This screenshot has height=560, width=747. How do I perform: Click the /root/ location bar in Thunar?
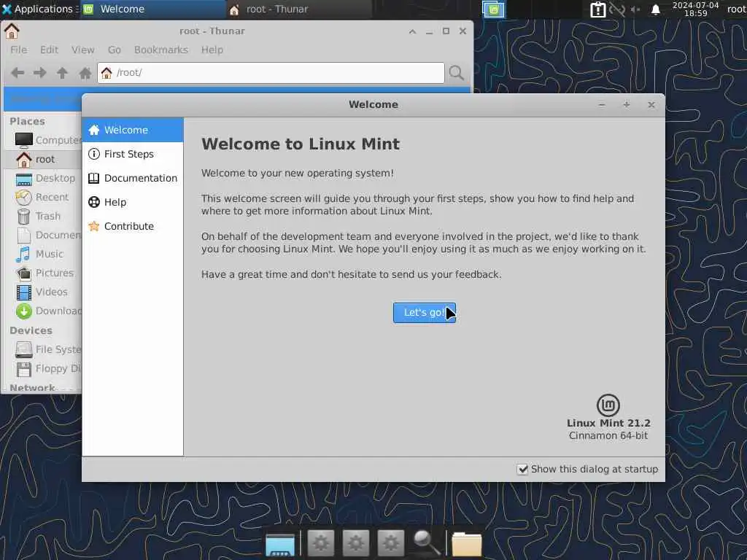coord(271,73)
